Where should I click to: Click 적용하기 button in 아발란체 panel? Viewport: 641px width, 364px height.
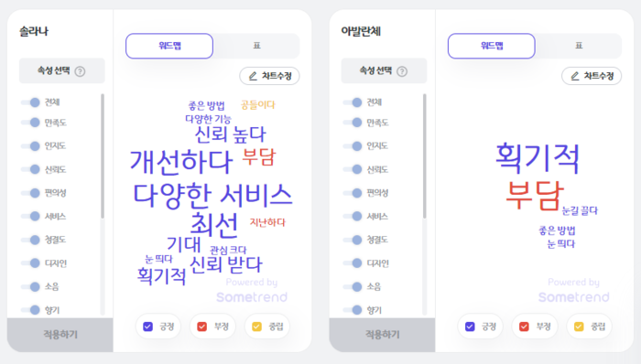point(382,335)
